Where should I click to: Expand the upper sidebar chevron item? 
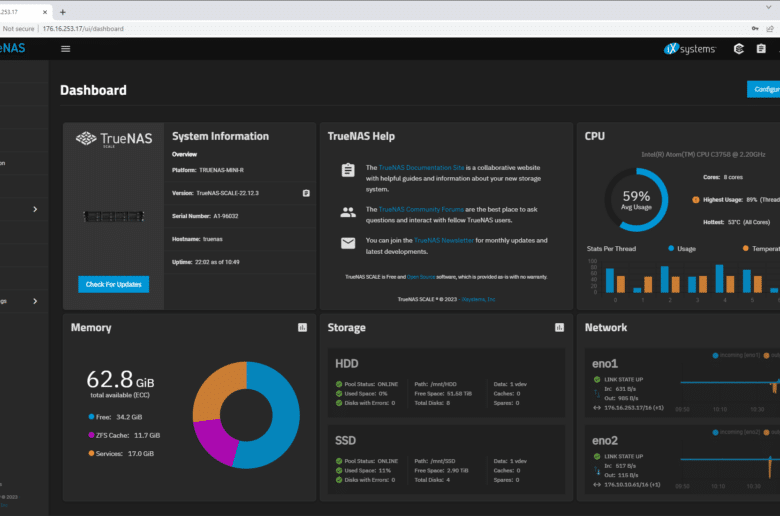(35, 209)
